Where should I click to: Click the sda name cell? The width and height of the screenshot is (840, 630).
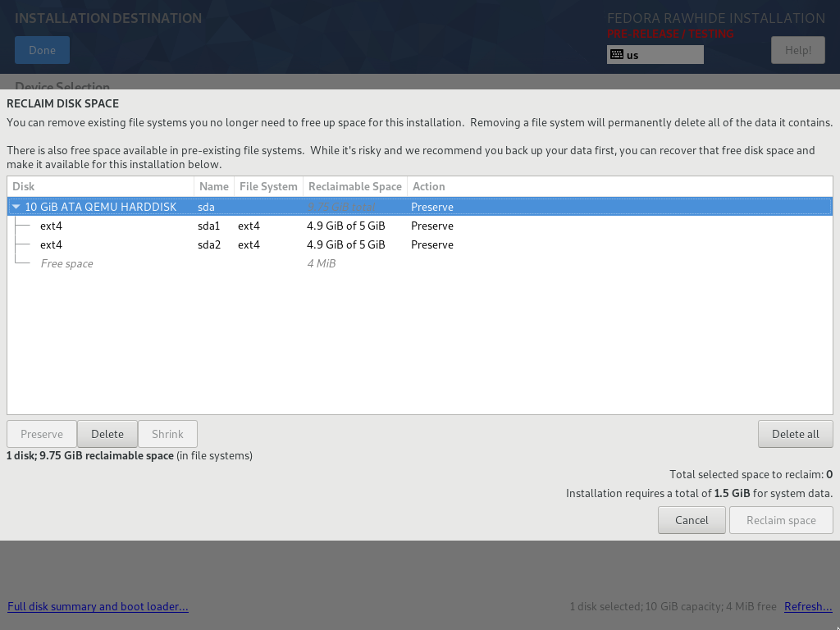pyautogui.click(x=206, y=207)
